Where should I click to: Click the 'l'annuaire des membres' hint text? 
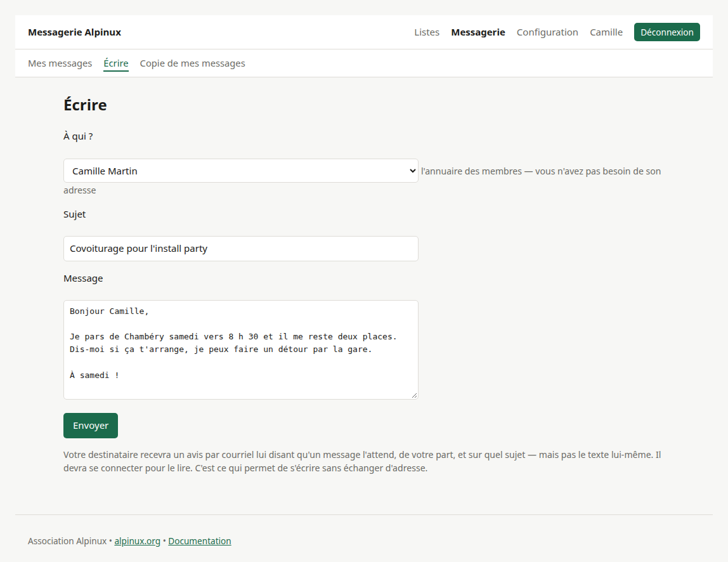[x=471, y=171]
